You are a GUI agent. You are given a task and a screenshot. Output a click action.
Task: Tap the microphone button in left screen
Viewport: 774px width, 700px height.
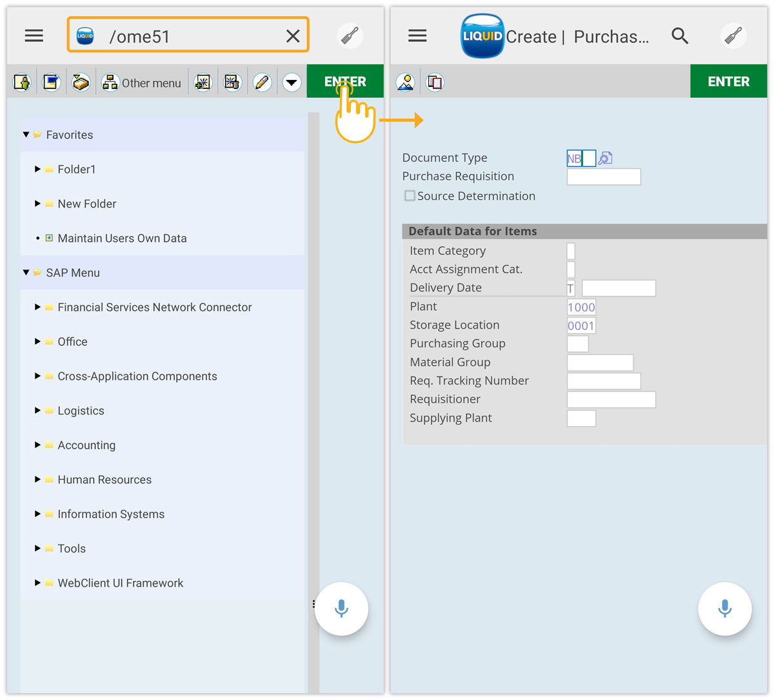point(341,608)
